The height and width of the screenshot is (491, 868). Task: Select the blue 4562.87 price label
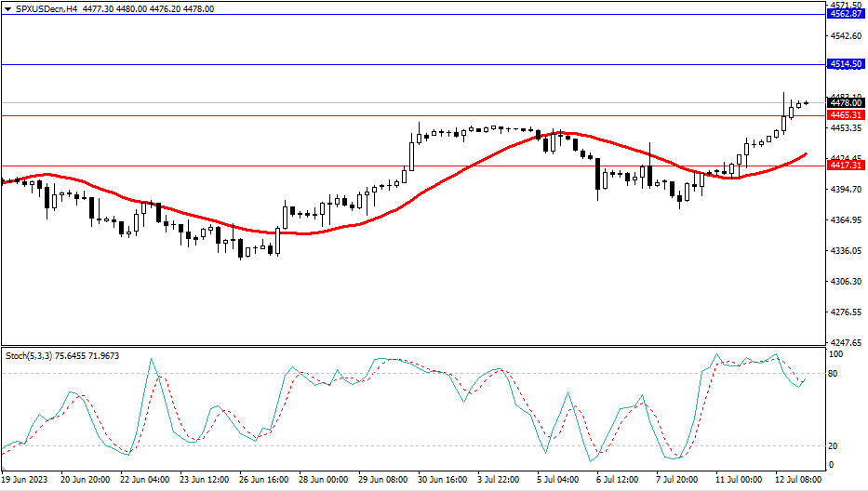pos(846,14)
